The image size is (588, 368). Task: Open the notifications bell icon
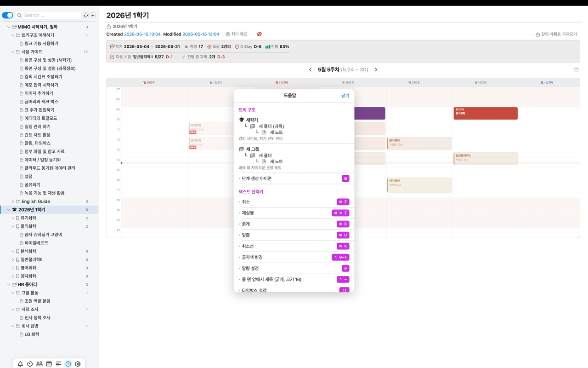(x=20, y=364)
